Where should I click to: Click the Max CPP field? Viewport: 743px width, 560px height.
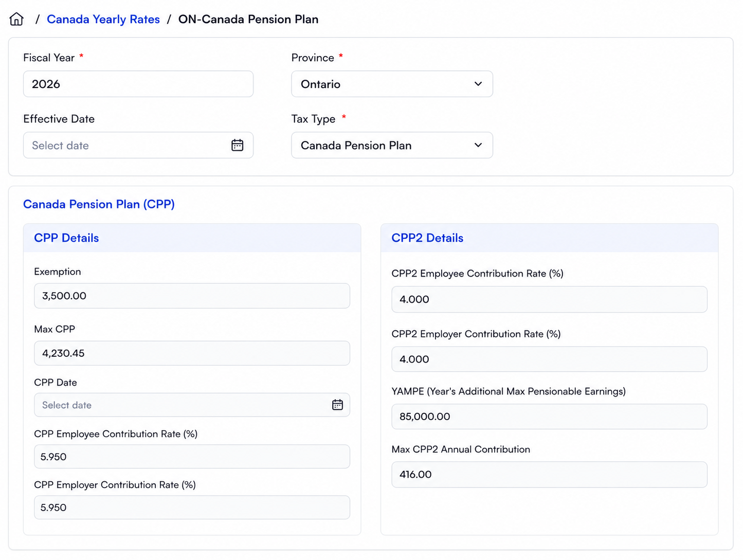tap(192, 353)
